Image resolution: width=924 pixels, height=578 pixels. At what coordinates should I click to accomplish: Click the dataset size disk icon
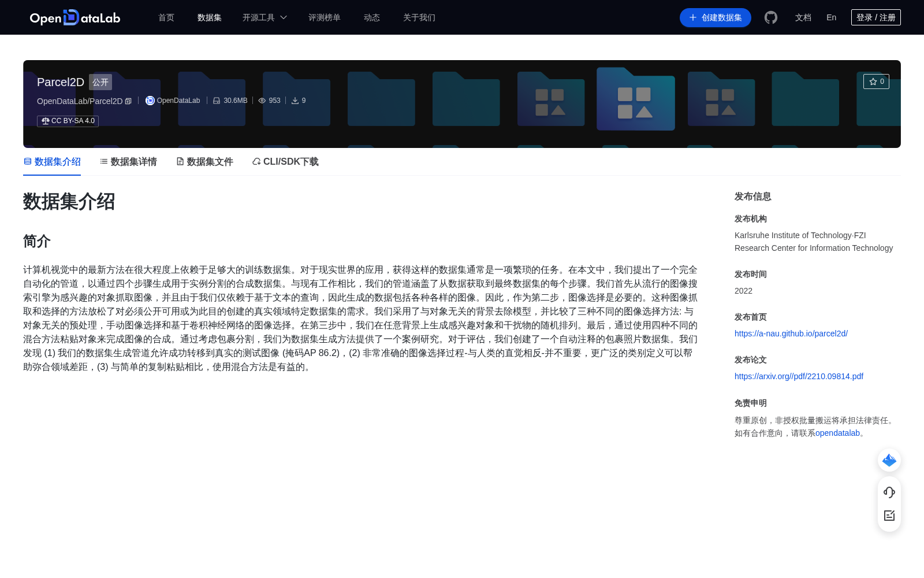217,101
